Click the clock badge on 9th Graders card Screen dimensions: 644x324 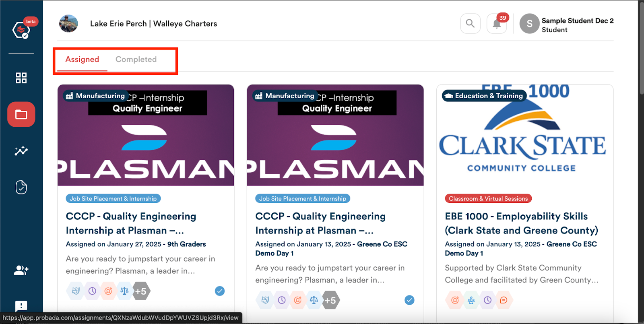[92, 291]
